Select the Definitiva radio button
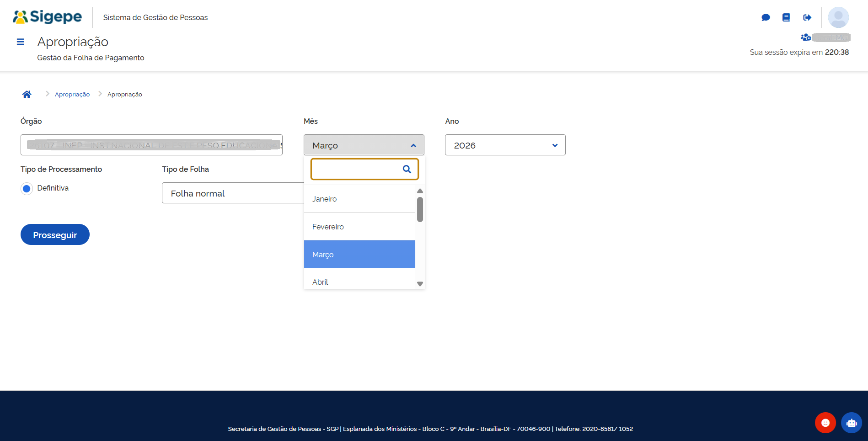The image size is (868, 441). coord(27,188)
